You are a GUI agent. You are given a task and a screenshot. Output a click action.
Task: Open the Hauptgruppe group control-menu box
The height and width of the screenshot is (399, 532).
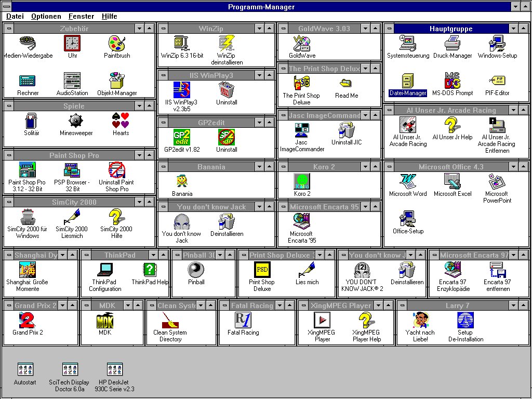389,29
